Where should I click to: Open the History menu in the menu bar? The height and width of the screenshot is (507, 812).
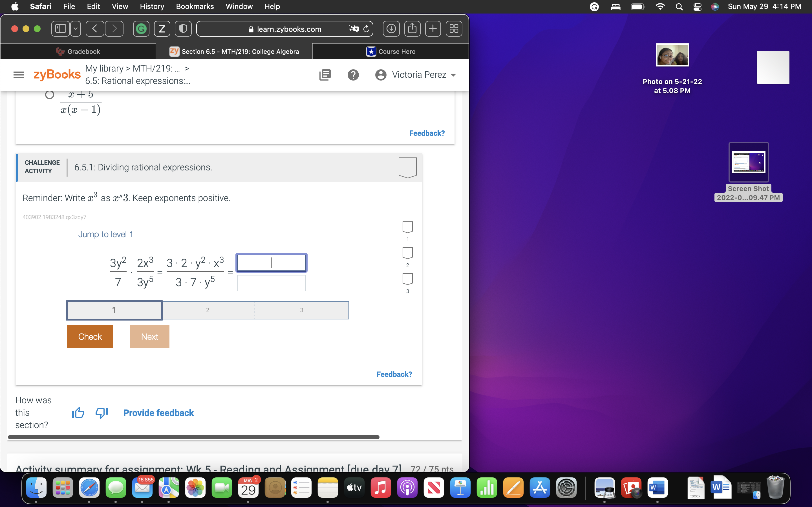152,6
